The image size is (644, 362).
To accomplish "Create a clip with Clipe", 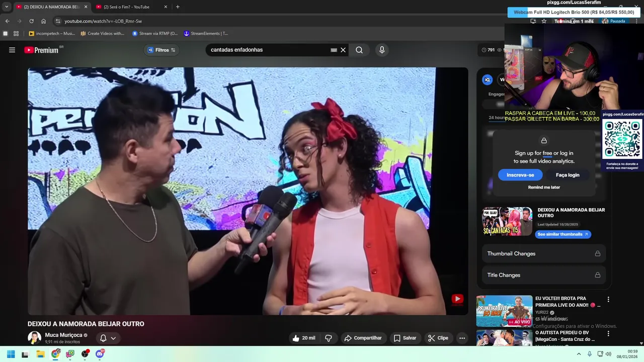I will [x=438, y=338].
